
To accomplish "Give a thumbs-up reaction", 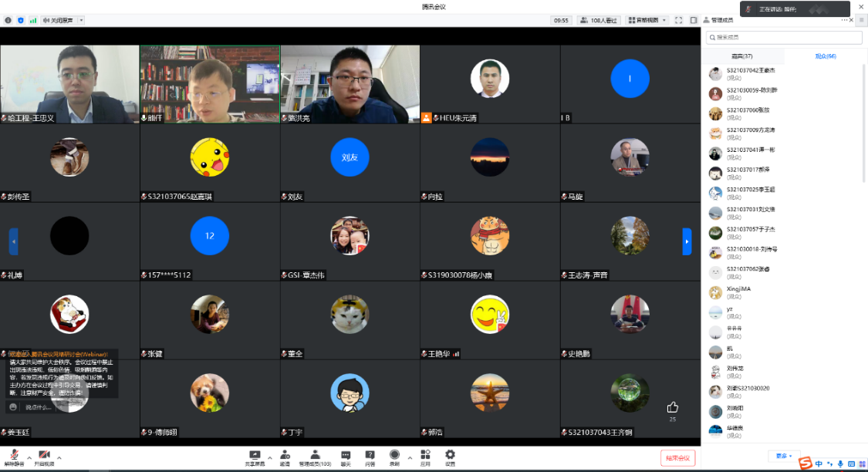I will [x=672, y=407].
